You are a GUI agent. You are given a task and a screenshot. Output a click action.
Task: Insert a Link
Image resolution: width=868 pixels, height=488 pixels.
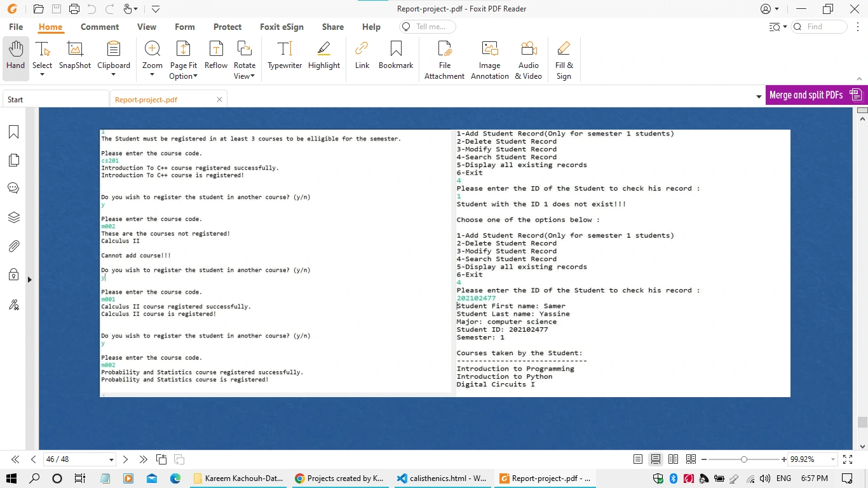[362, 55]
